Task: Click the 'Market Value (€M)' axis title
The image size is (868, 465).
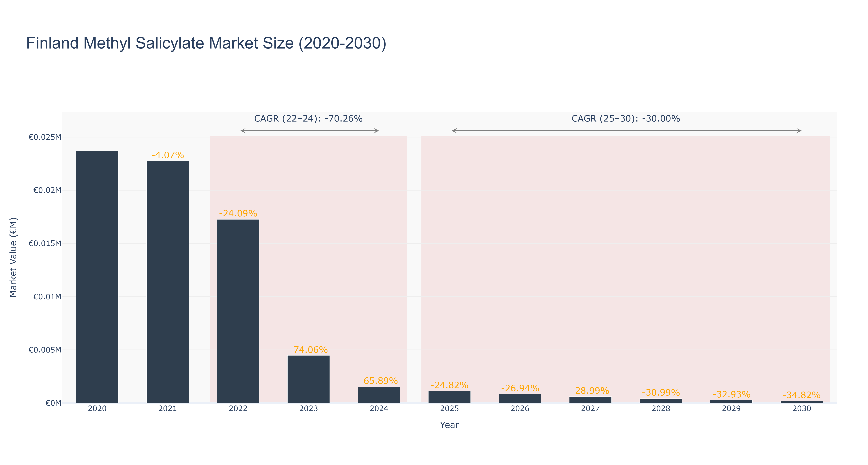Action: 13,257
